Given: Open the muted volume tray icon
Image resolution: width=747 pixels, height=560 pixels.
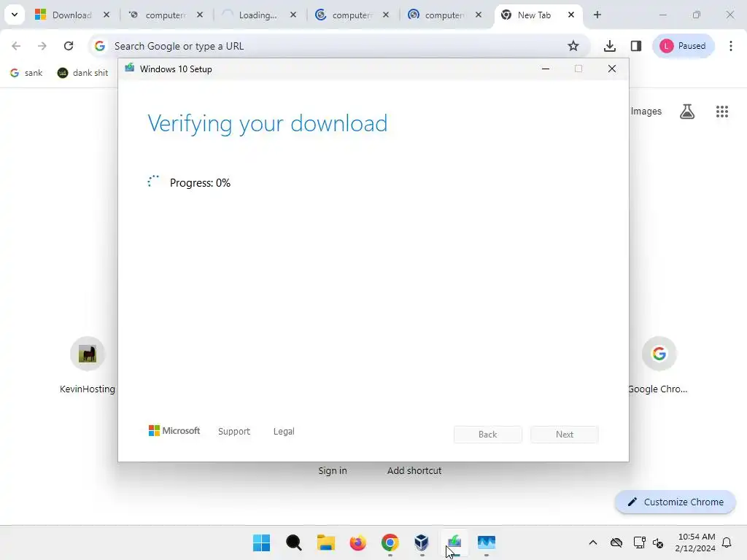Looking at the screenshot, I should (x=658, y=542).
